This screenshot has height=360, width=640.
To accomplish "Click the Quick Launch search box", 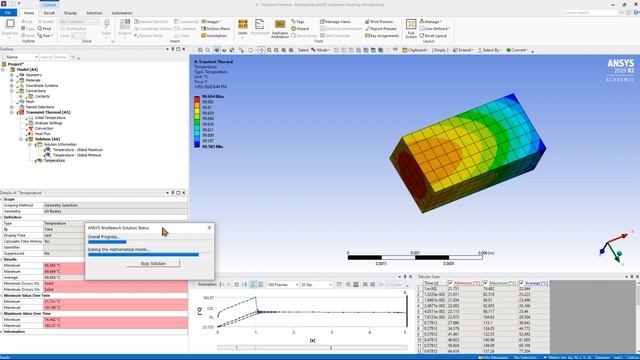I will click(x=591, y=13).
